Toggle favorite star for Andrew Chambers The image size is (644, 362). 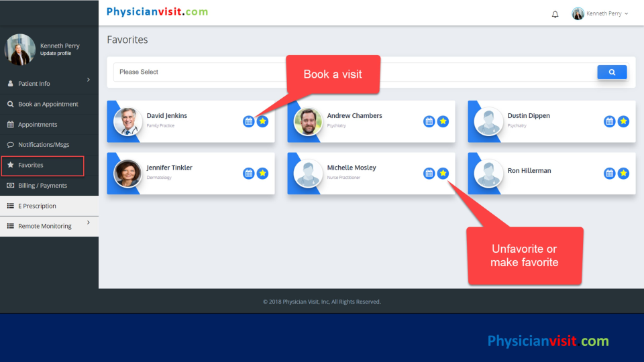pos(443,121)
